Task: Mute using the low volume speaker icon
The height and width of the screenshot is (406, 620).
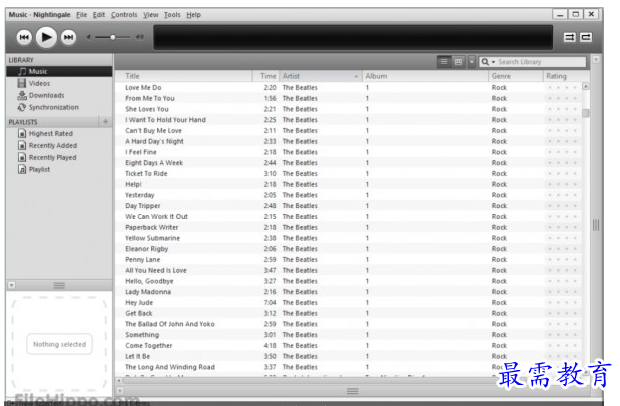Action: (x=89, y=37)
